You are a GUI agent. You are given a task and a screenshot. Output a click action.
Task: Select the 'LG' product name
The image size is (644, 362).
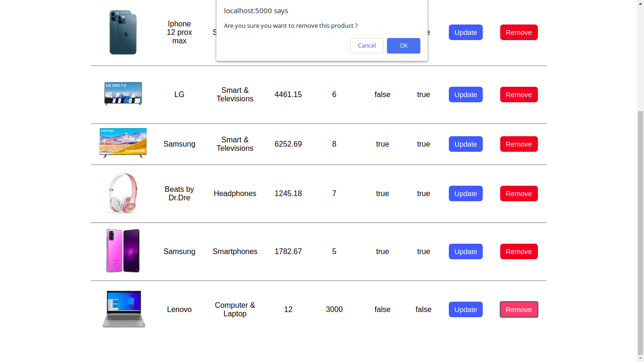179,95
